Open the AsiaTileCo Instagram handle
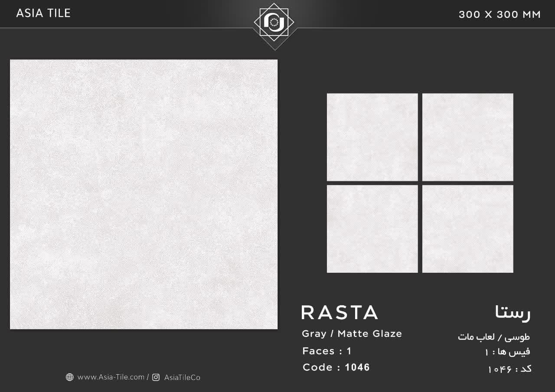Image resolution: width=555 pixels, height=392 pixels. [182, 378]
